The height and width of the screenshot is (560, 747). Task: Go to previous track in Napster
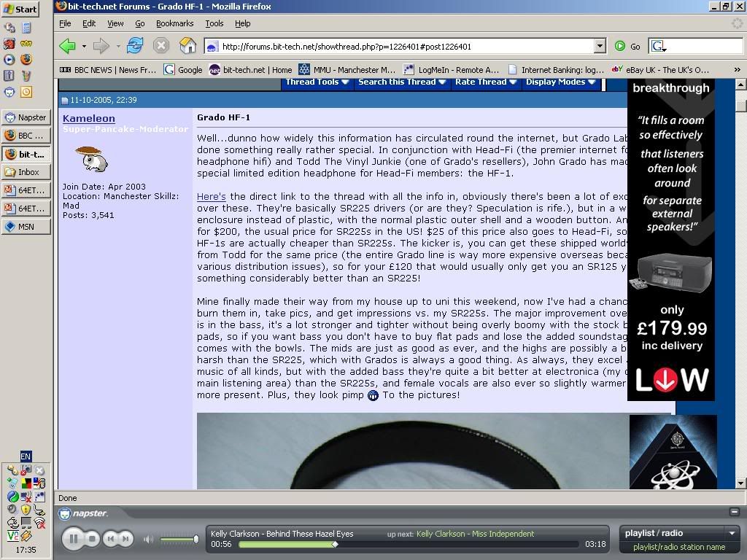click(x=110, y=539)
